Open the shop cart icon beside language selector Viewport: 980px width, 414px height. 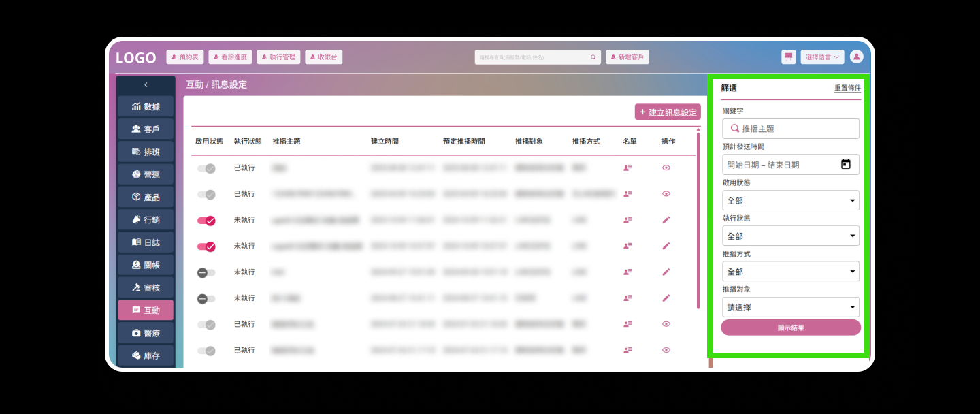pyautogui.click(x=789, y=57)
